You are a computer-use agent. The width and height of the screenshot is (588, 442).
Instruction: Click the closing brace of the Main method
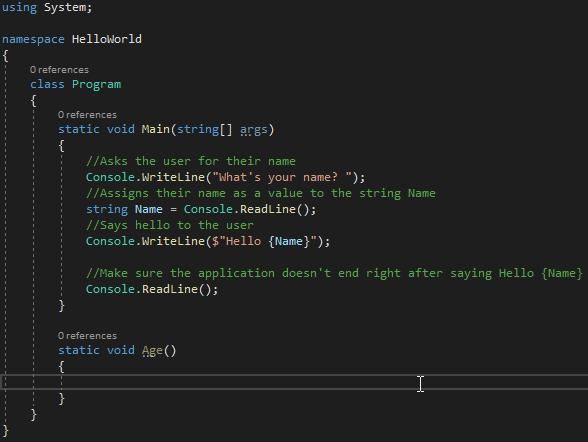pos(62,306)
